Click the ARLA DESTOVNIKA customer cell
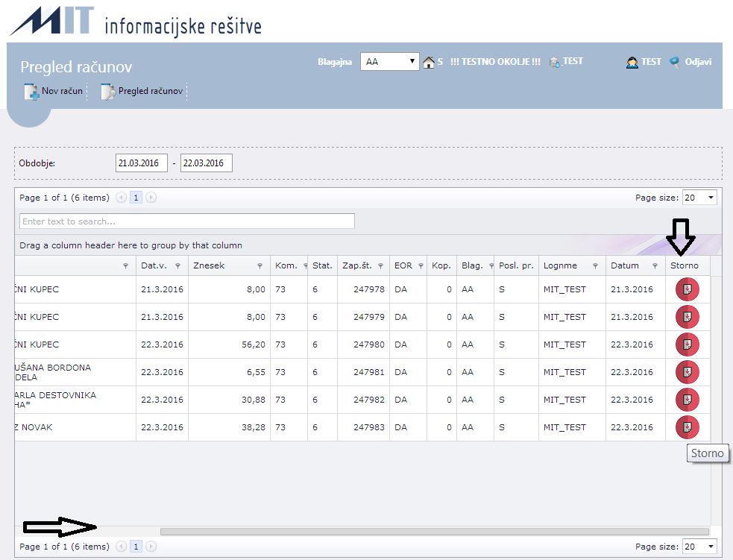733x560 pixels. 75,400
